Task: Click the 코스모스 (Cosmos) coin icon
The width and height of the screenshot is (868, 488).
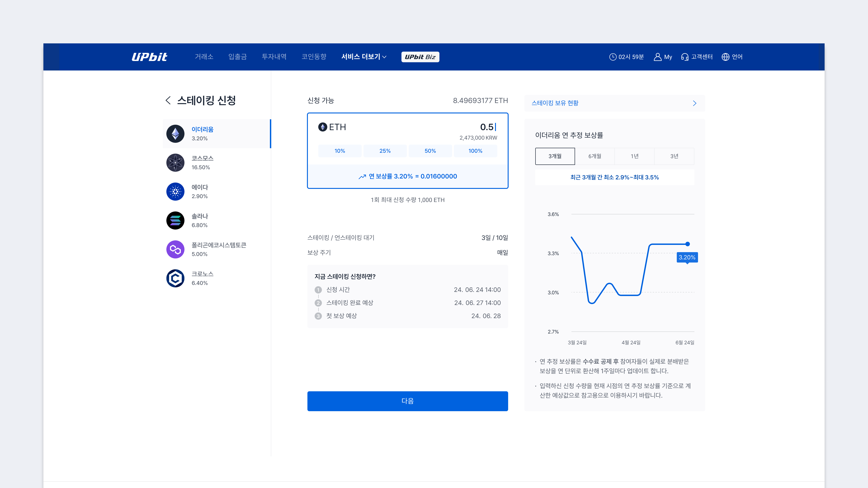Action: point(175,163)
